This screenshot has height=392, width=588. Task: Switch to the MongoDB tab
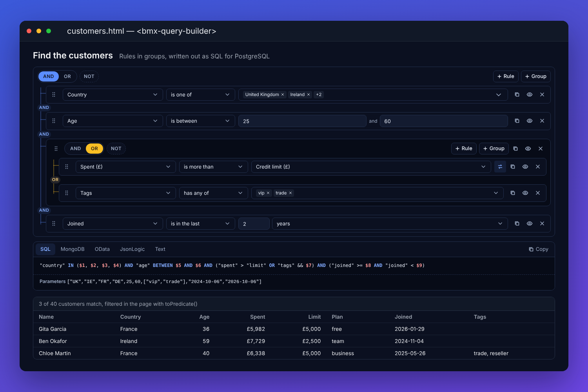(x=73, y=249)
